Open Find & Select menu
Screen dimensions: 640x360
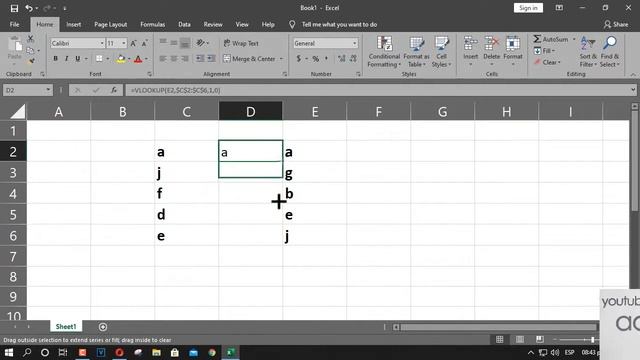[x=610, y=51]
